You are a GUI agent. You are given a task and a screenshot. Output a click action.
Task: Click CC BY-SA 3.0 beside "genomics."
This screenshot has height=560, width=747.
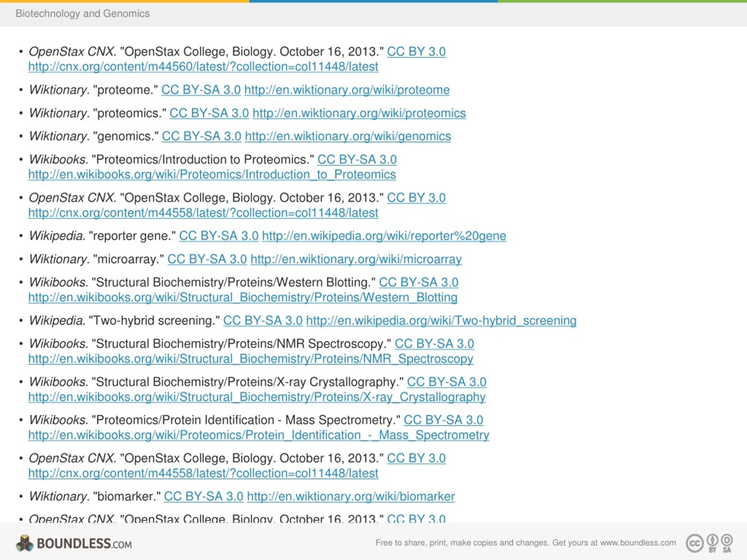tap(202, 136)
